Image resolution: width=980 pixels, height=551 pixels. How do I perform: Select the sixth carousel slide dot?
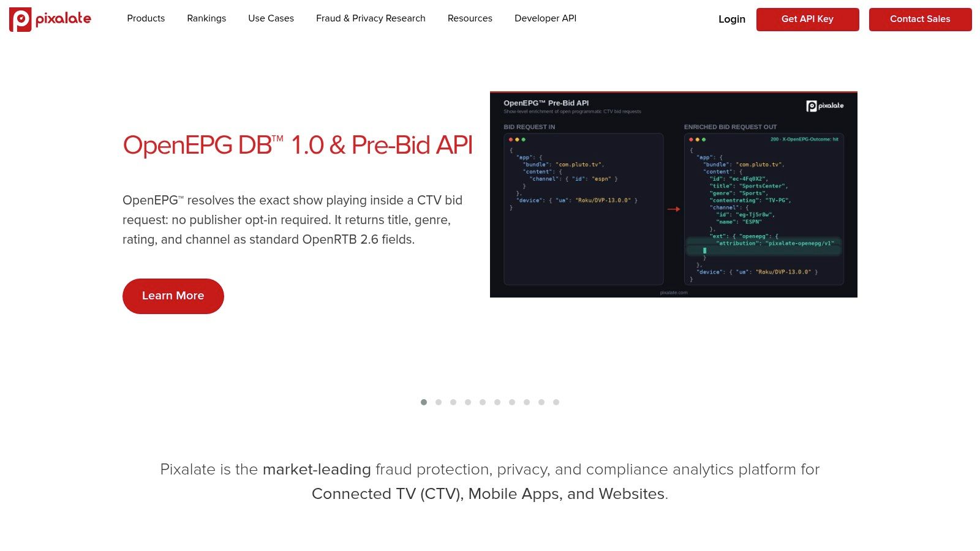(x=497, y=402)
